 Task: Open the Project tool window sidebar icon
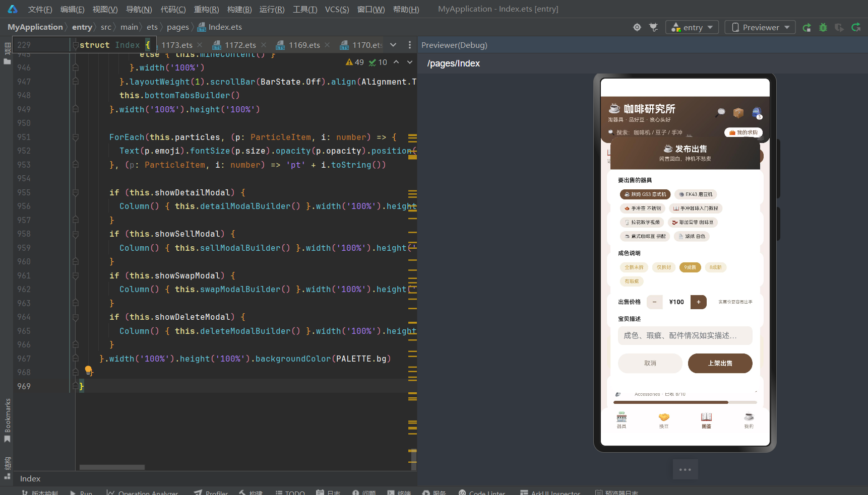tap(7, 53)
